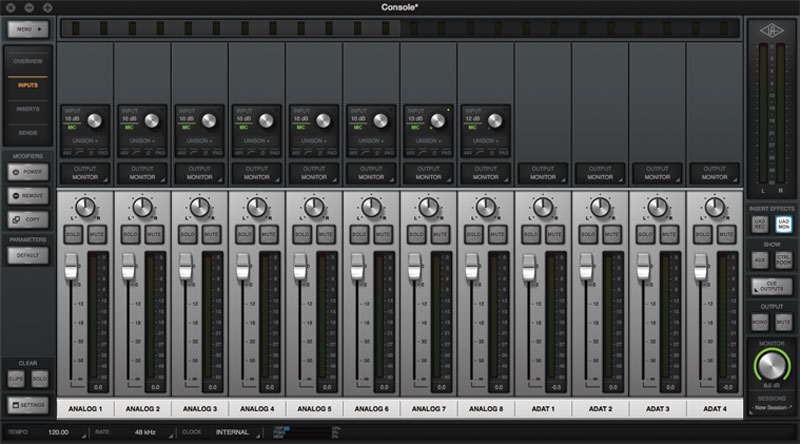Mute the ADAT 3 channel

coord(669,234)
